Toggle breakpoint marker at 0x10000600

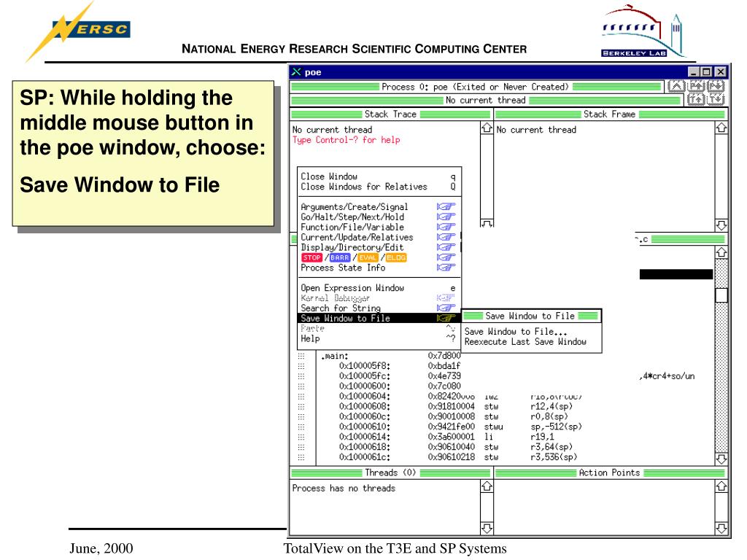tap(301, 386)
